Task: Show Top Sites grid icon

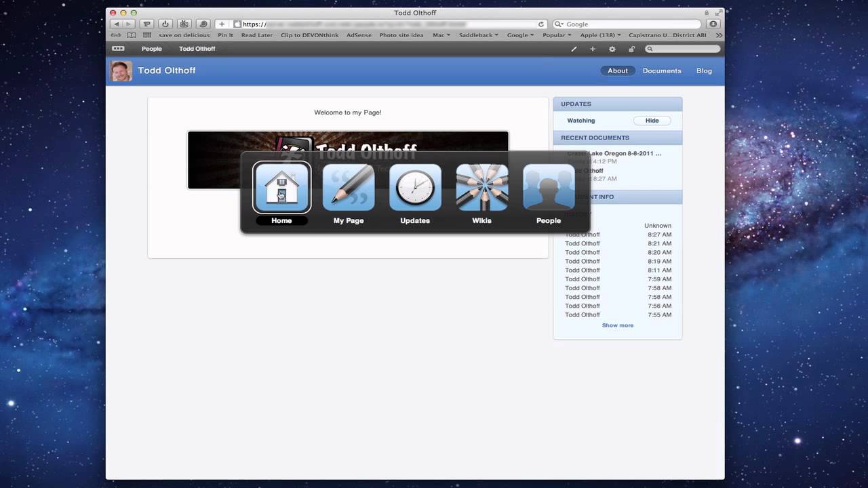Action: 146,35
